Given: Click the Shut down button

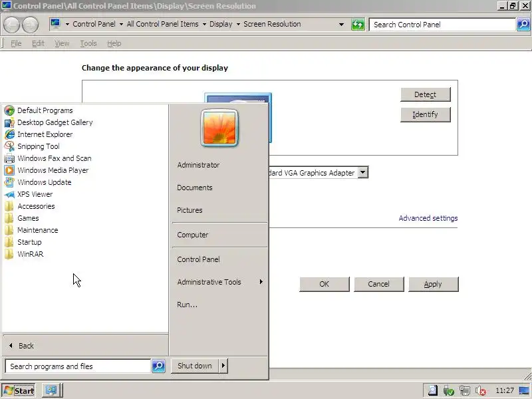Looking at the screenshot, I should 195,366.
